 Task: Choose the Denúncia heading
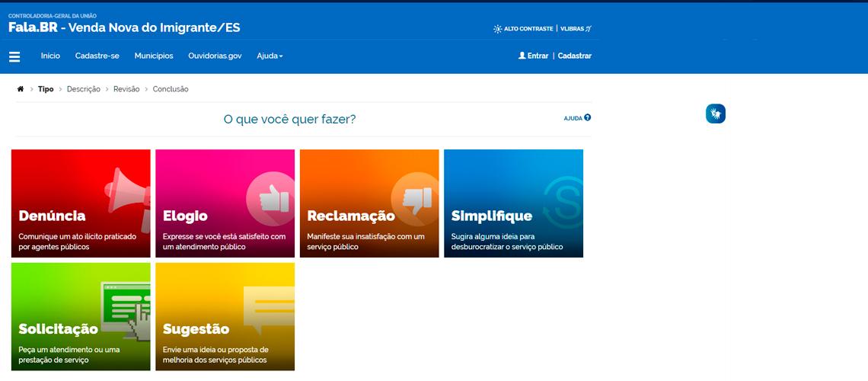(x=52, y=216)
